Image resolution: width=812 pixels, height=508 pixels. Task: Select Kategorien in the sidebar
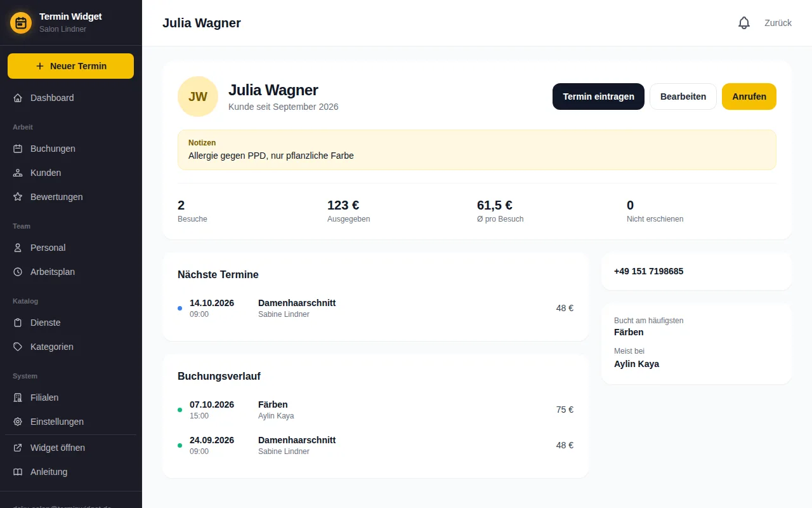click(x=70, y=347)
